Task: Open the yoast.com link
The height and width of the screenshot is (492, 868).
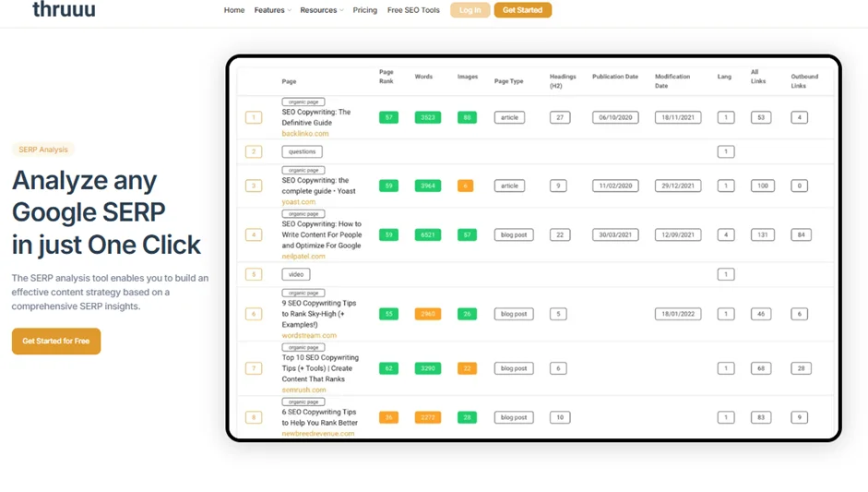Action: [x=298, y=201]
